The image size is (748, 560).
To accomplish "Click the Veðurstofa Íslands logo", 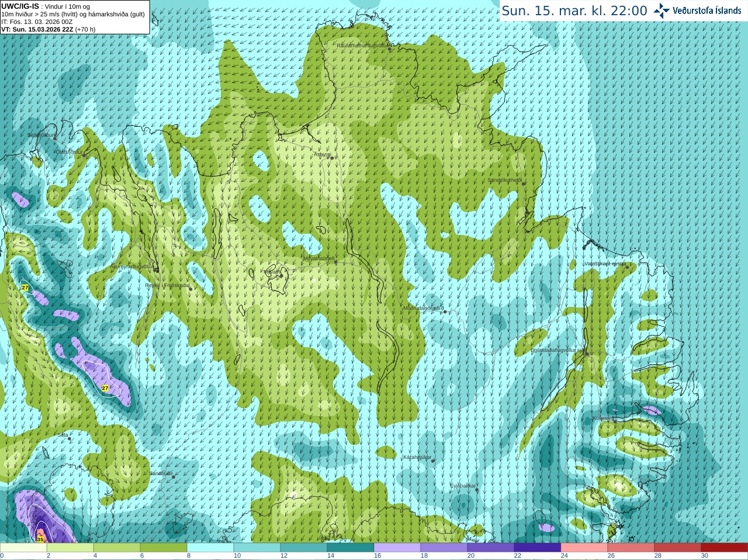I will click(x=697, y=11).
